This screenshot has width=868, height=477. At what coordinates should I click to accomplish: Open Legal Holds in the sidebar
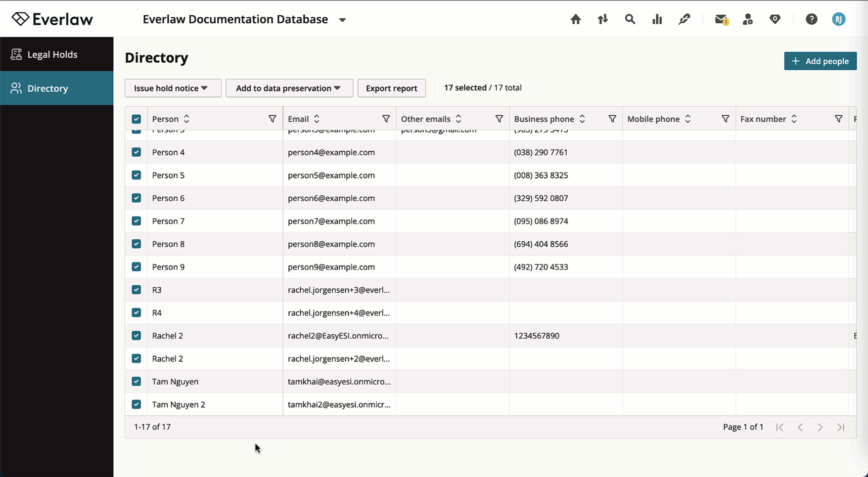57,54
